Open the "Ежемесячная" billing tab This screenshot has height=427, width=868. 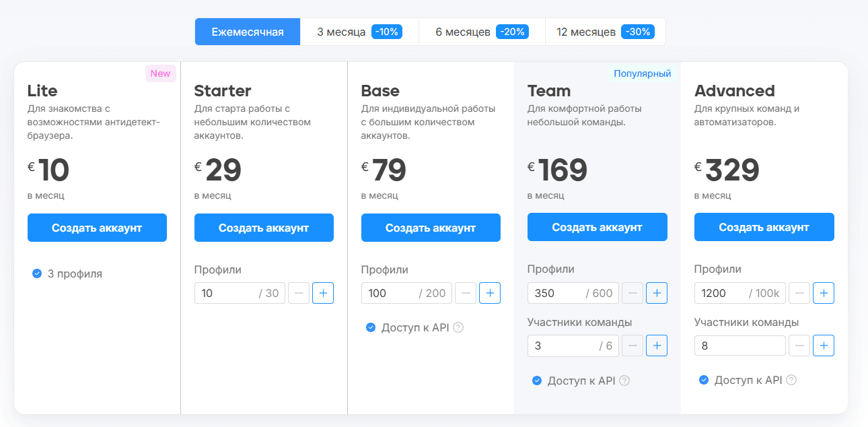(247, 31)
